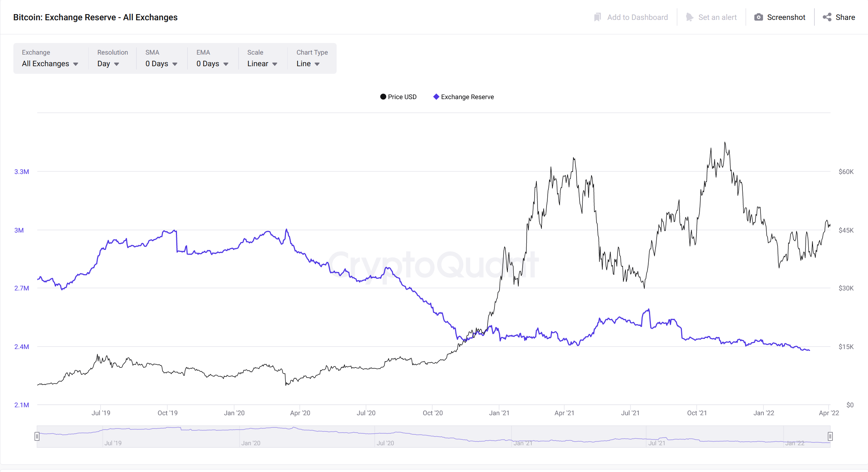This screenshot has width=868, height=472.
Task: Click Jul '20 in the navigator timeline
Action: (x=385, y=443)
